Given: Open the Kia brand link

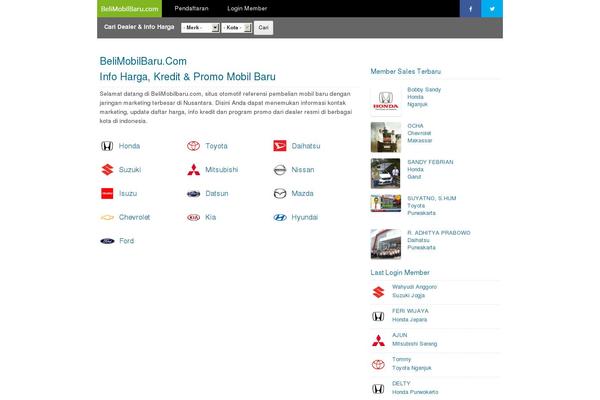Looking at the screenshot, I should [x=210, y=217].
